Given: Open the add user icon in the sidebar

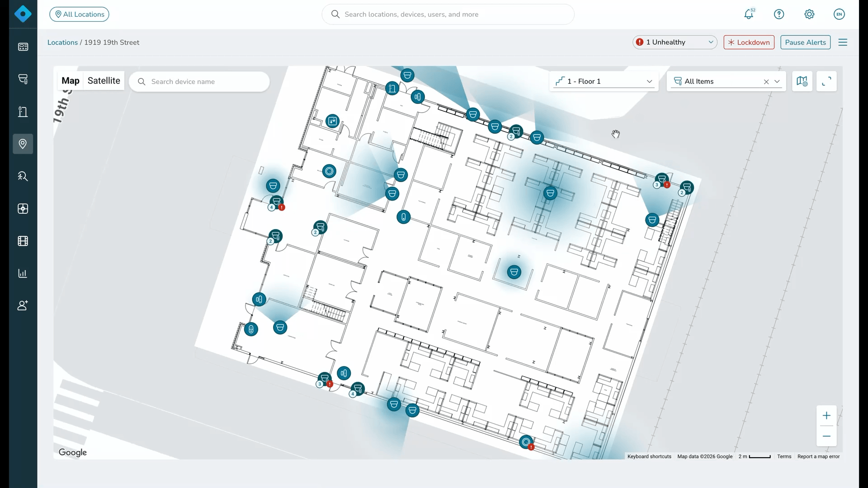Looking at the screenshot, I should tap(23, 305).
